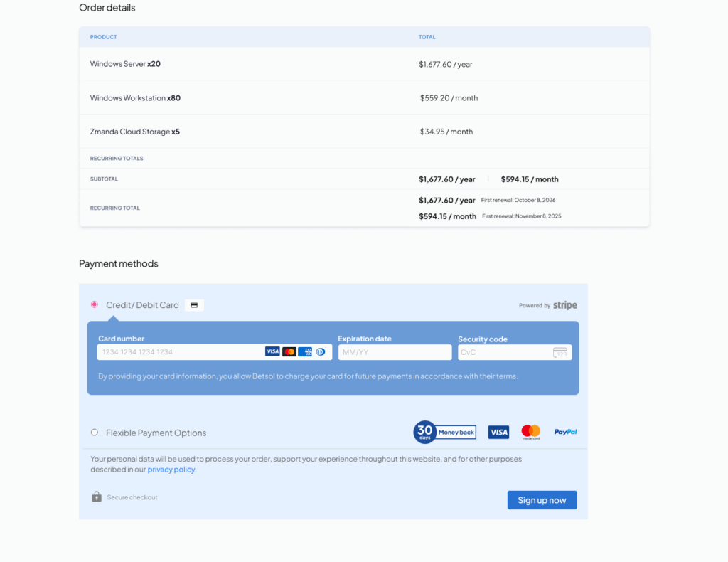Click the Secure checkout label

tap(132, 497)
